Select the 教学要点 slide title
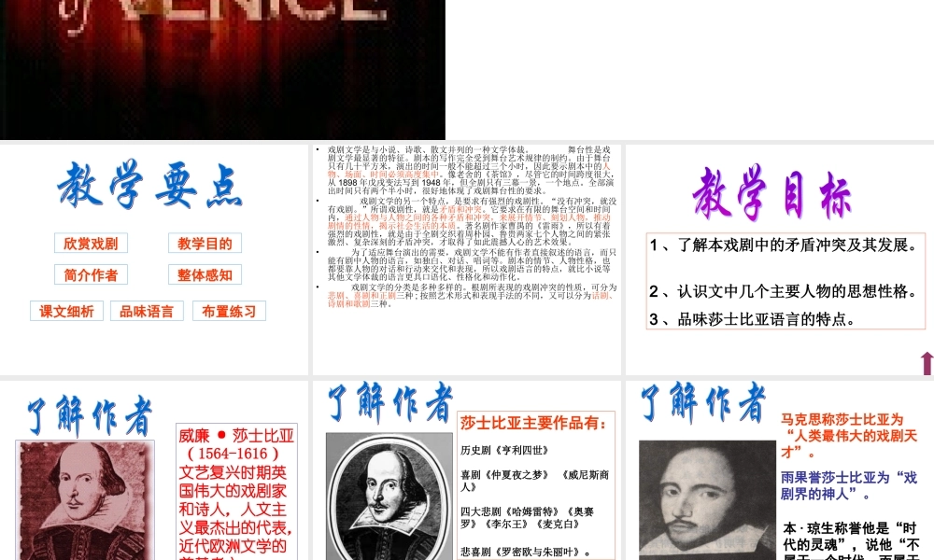This screenshot has width=934, height=560. pyautogui.click(x=150, y=185)
